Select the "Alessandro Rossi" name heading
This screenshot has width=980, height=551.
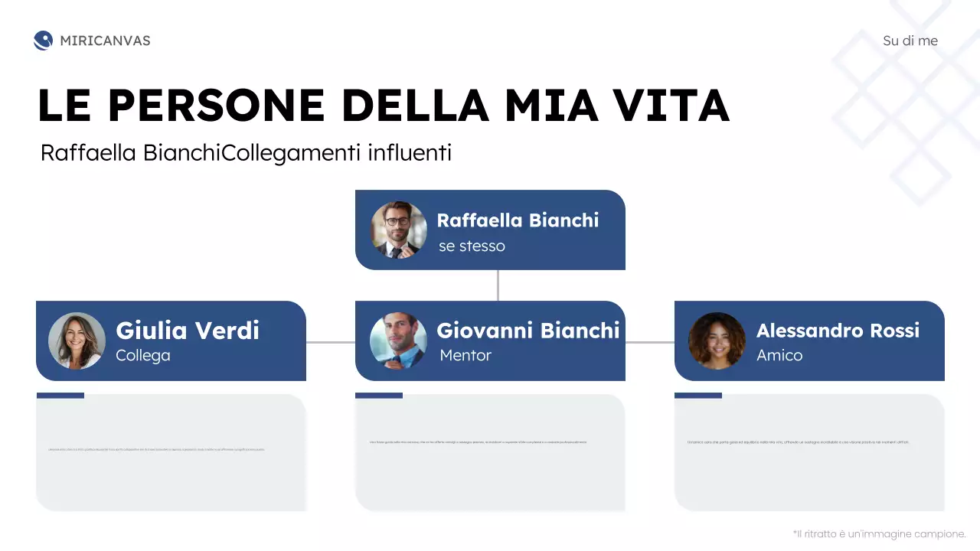tap(838, 331)
